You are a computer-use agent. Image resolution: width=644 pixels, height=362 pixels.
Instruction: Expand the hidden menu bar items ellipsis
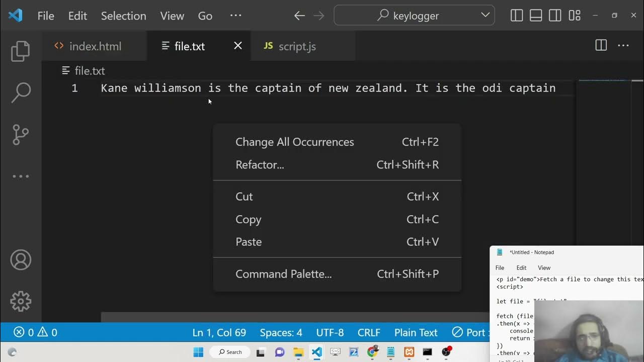(235, 16)
